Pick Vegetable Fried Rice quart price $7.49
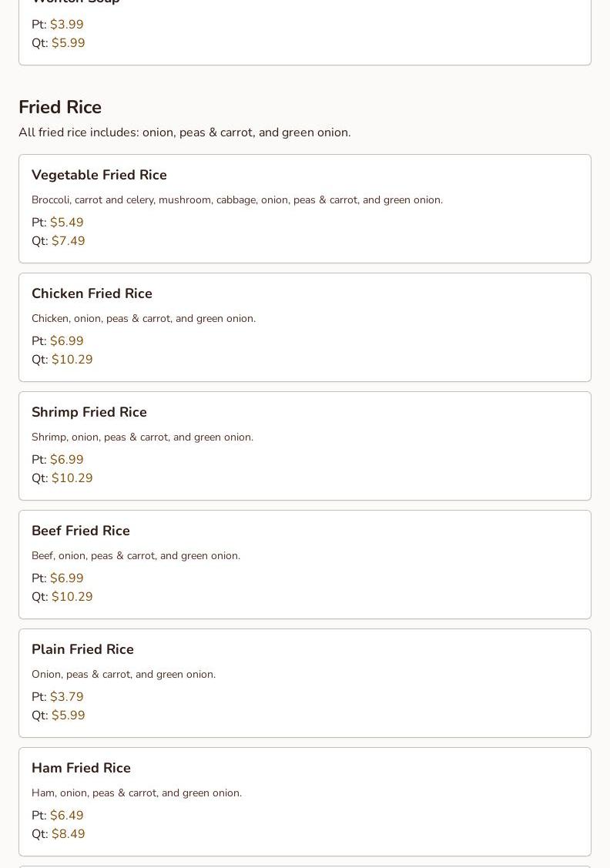 [69, 241]
